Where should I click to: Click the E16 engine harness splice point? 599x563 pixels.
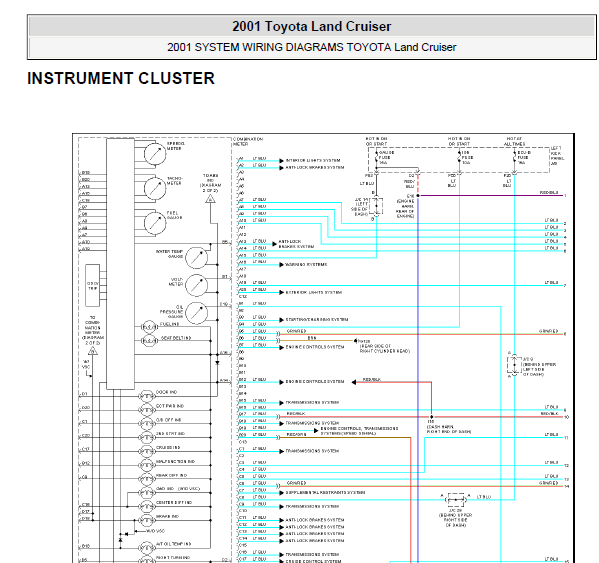[x=418, y=196]
